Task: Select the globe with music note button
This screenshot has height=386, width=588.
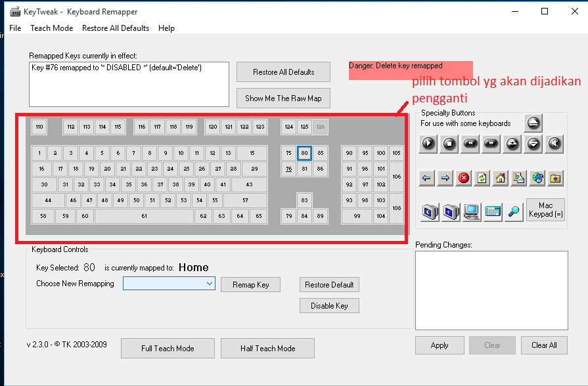Action: pyautogui.click(x=537, y=179)
